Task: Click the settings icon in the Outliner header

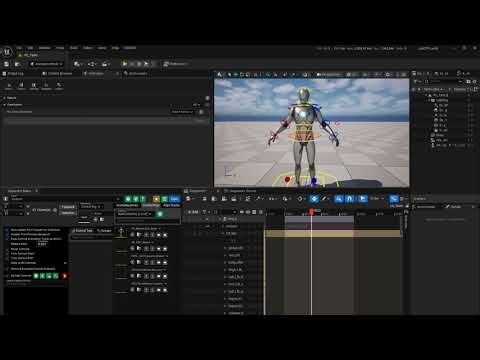Action: (475, 81)
